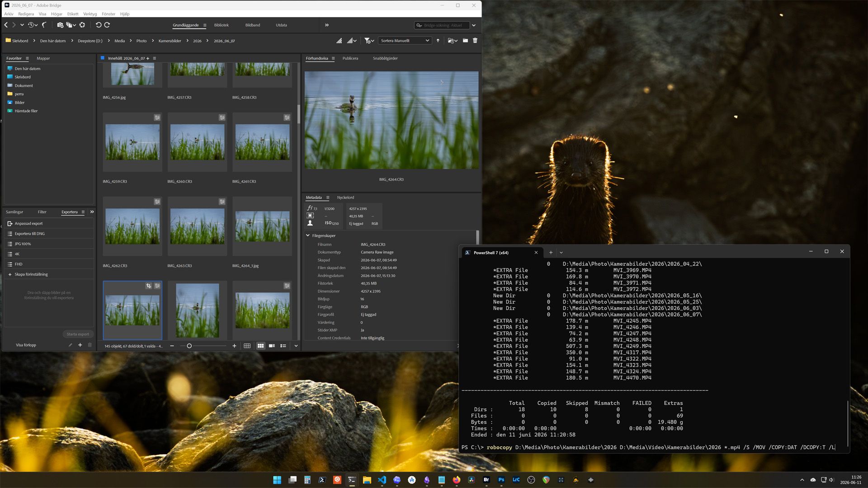Open Firefox from the taskbar
Screen dimensions: 868x488
click(x=456, y=480)
